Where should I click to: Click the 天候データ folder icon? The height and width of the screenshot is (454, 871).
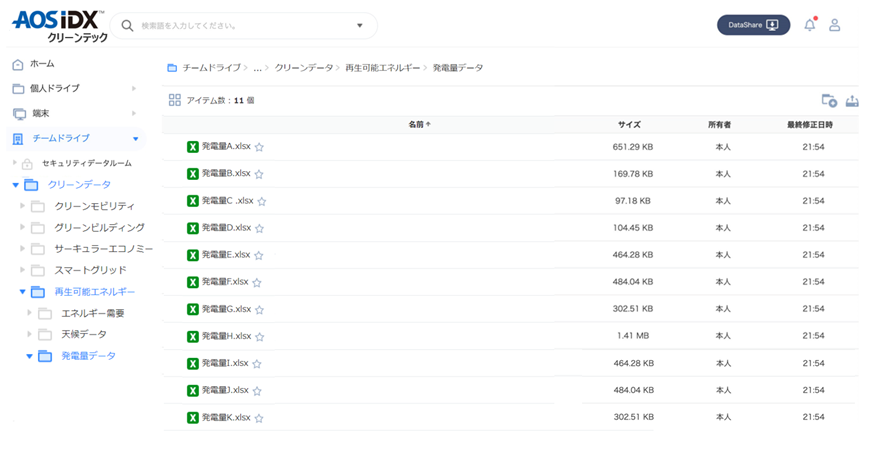point(45,335)
